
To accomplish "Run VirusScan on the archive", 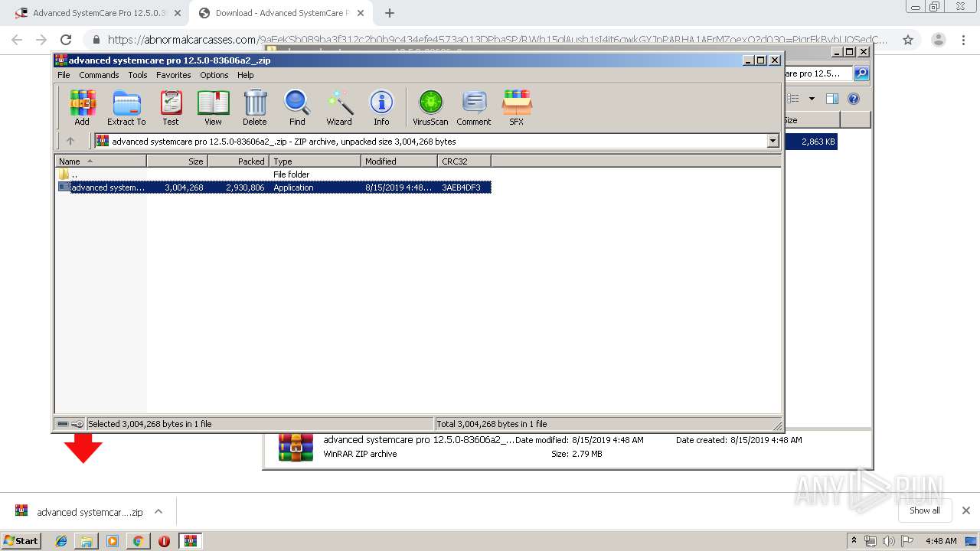I will coord(430,107).
